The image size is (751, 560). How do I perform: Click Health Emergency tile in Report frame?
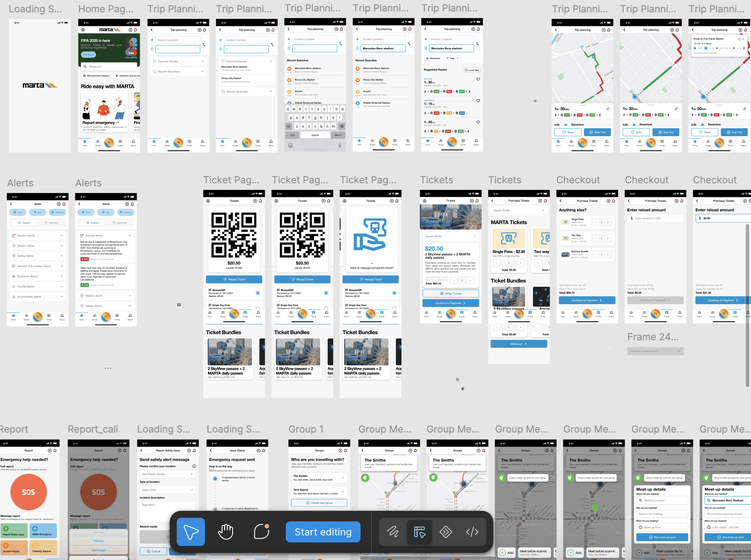click(43, 531)
